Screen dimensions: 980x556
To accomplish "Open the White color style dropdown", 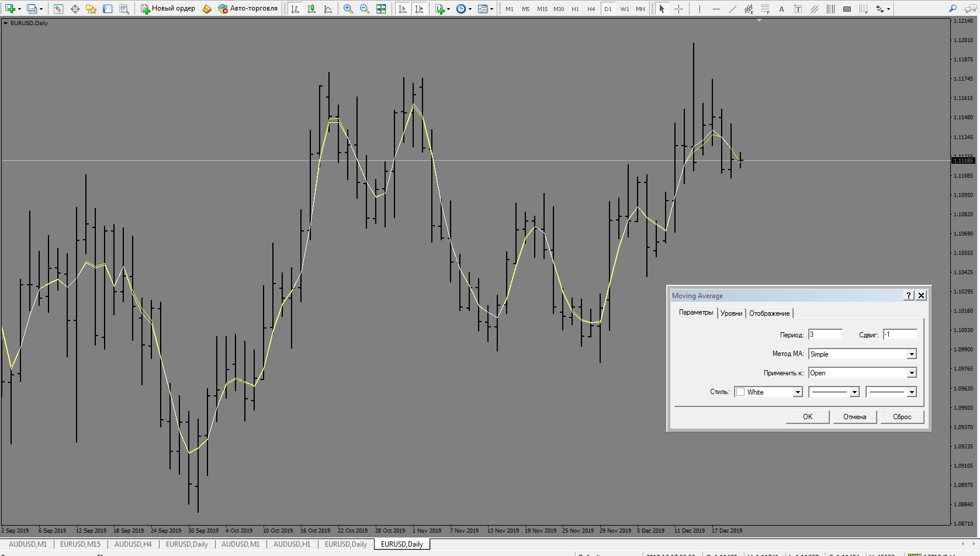I will 768,392.
